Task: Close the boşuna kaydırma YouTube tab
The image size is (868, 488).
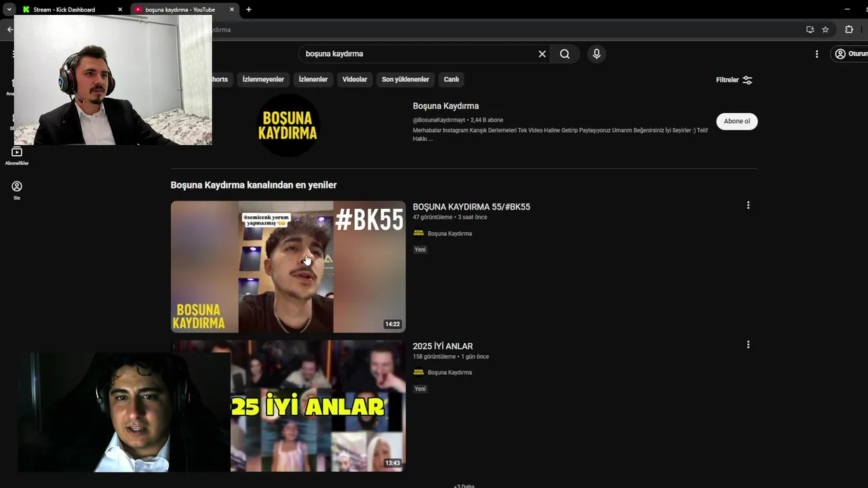Action: 231,9
